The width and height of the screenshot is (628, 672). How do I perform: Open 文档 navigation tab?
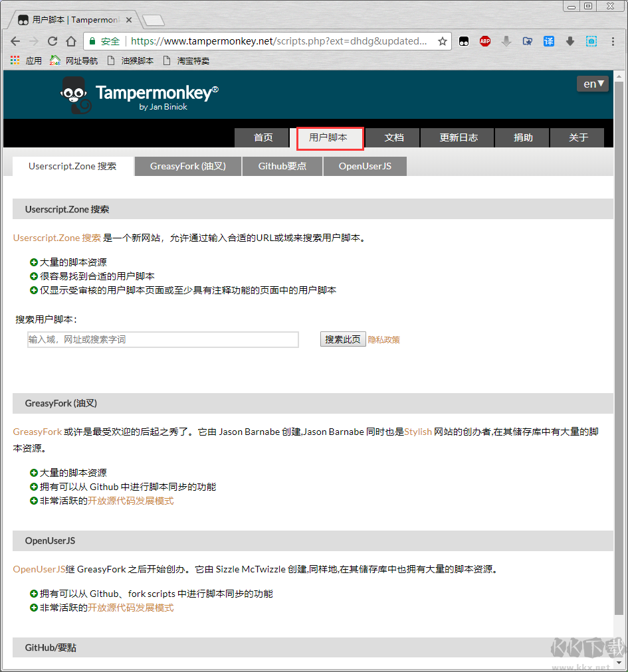tap(394, 137)
